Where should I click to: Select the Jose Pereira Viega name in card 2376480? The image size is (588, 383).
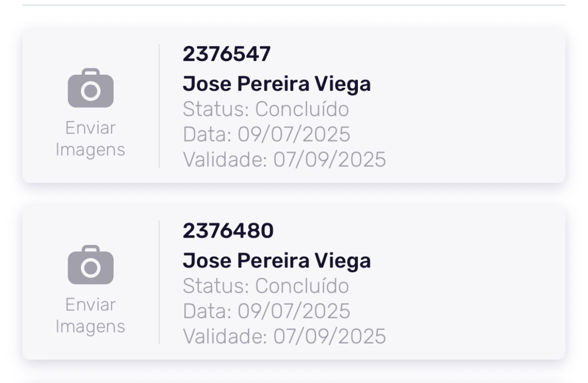coord(276,261)
